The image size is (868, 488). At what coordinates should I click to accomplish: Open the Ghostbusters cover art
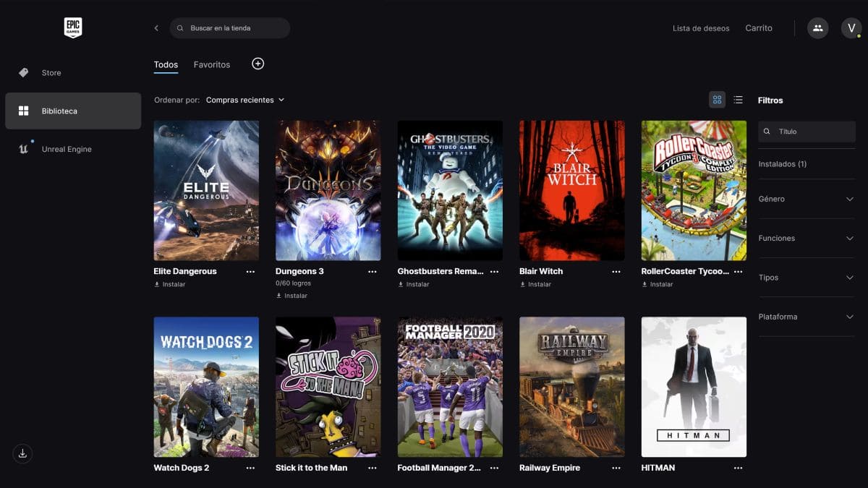450,190
